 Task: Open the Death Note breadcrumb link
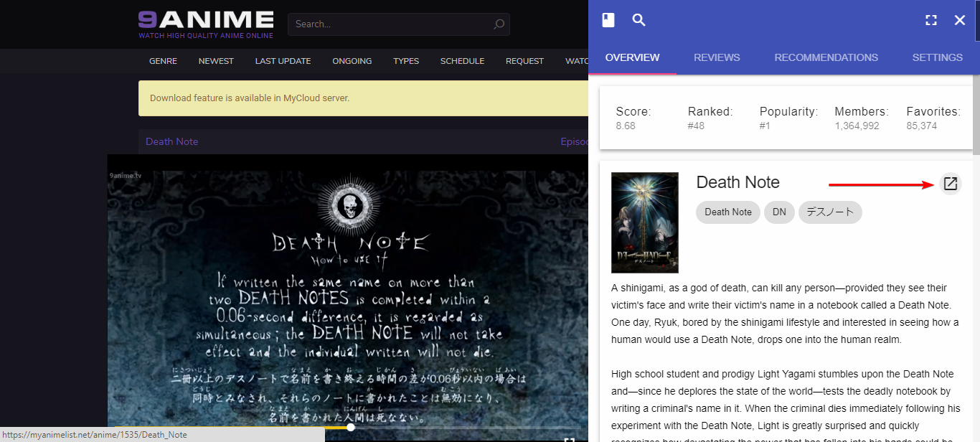click(171, 141)
